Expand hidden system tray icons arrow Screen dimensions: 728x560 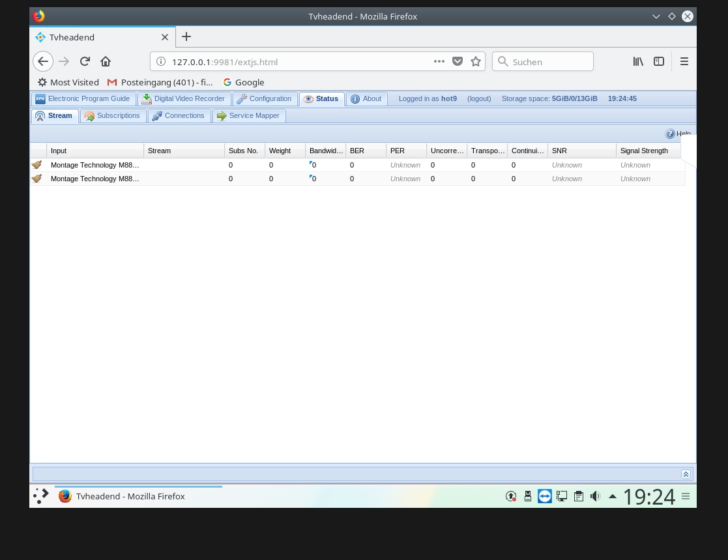pyautogui.click(x=613, y=496)
